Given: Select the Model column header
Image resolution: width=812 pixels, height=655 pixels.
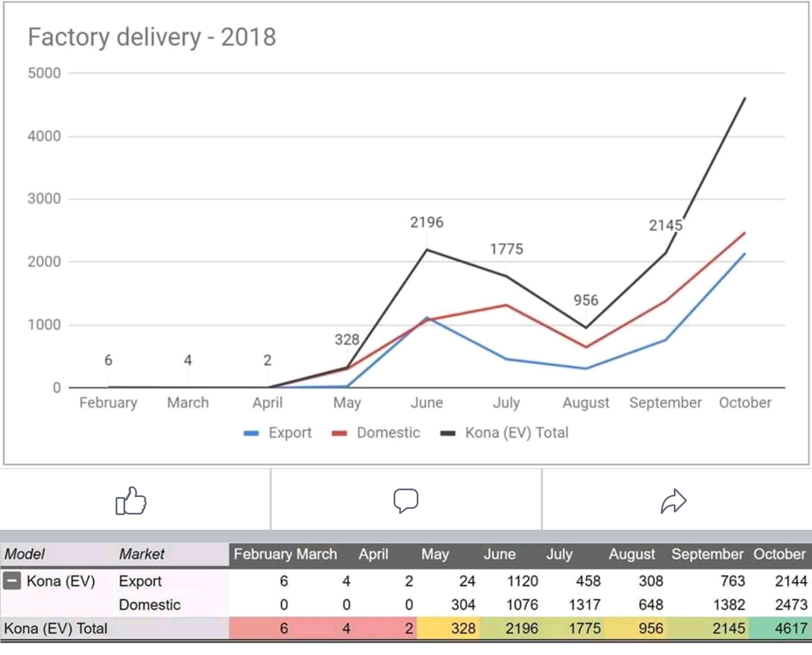Looking at the screenshot, I should pos(25,554).
